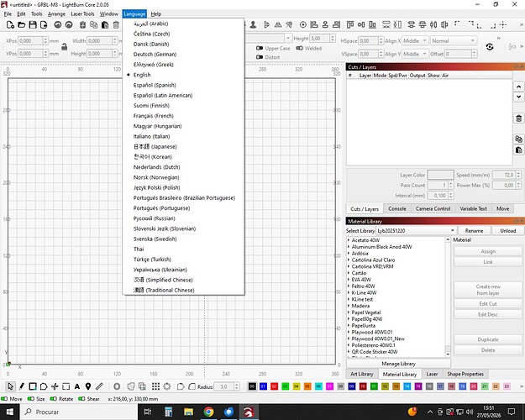Open Google Chrome from the taskbar
Screen dimensions: 525x420
coord(208,412)
